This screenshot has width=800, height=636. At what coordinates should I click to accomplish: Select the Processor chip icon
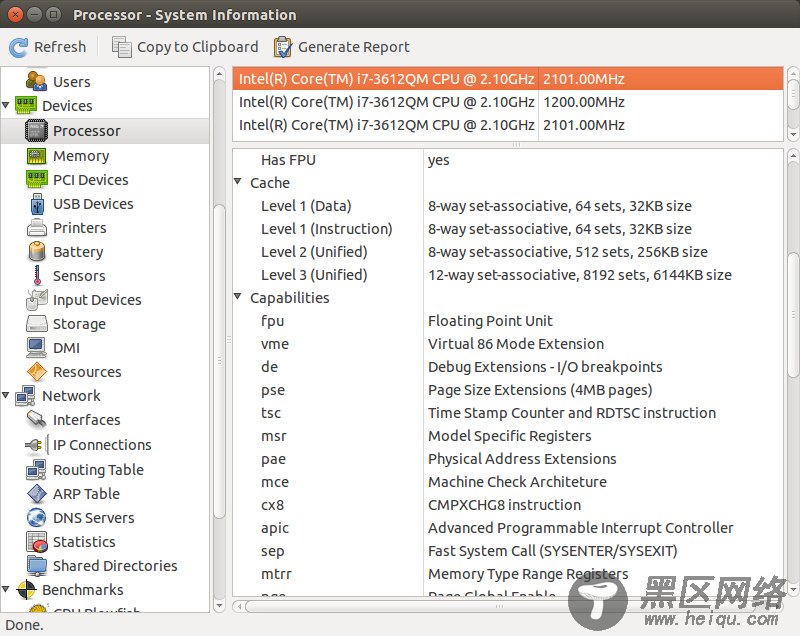click(x=36, y=131)
